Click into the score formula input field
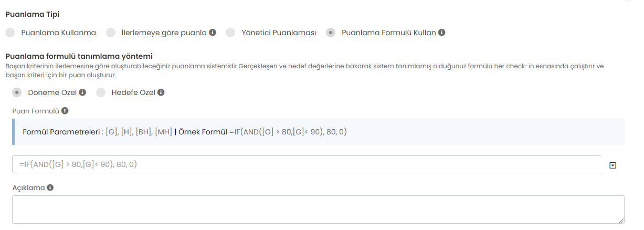The height and width of the screenshot is (230, 644). click(x=304, y=164)
